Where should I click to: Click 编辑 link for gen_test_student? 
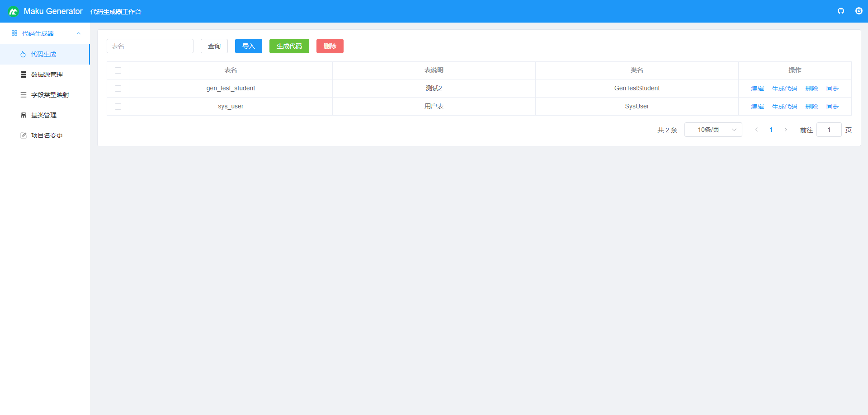pyautogui.click(x=758, y=89)
